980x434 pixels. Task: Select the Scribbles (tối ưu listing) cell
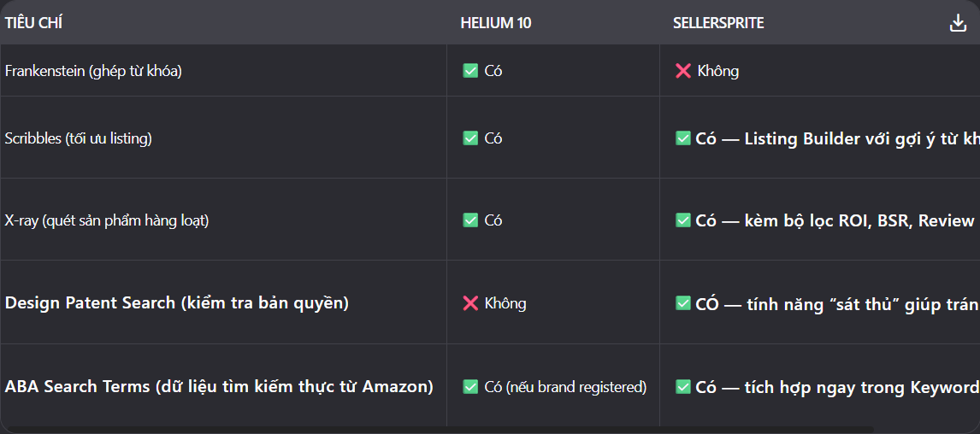(223, 138)
